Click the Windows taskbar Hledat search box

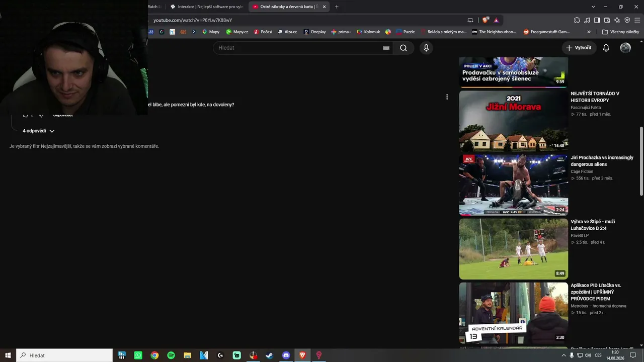coord(64,355)
